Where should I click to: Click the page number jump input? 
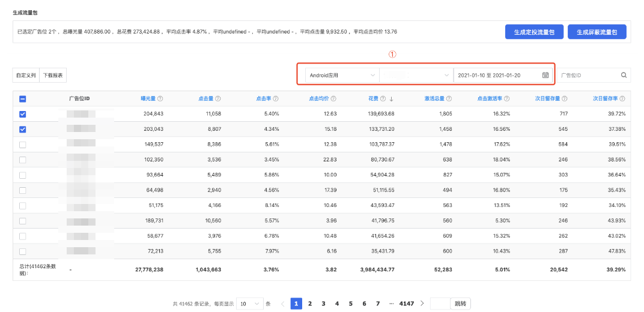pyautogui.click(x=440, y=304)
